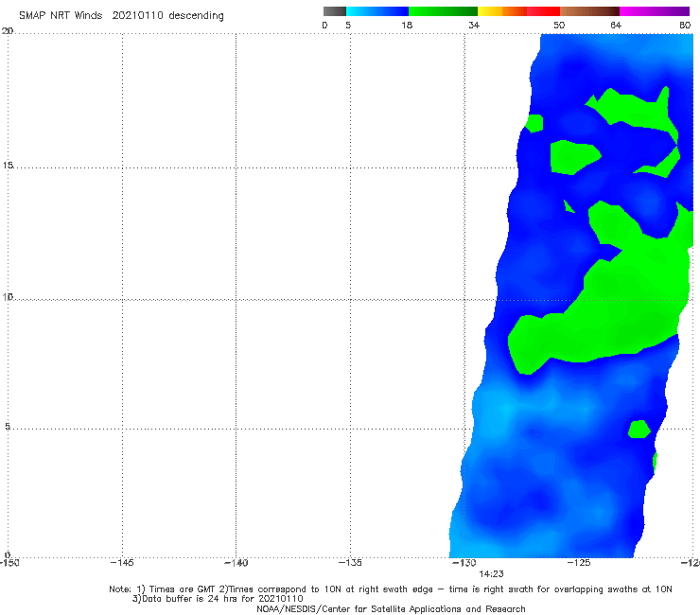
Task: Click the colorbar value label "34"
Action: pos(474,26)
